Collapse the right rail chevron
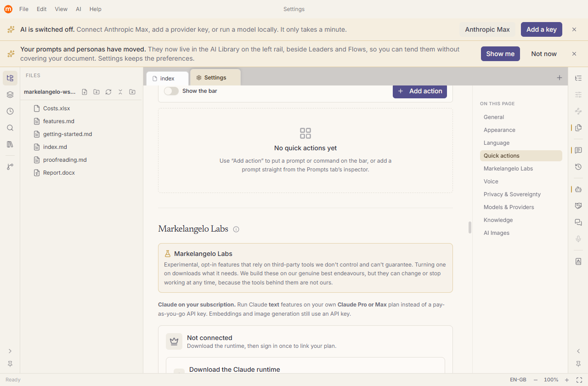Screen dimensions: 588x386 tap(578, 351)
